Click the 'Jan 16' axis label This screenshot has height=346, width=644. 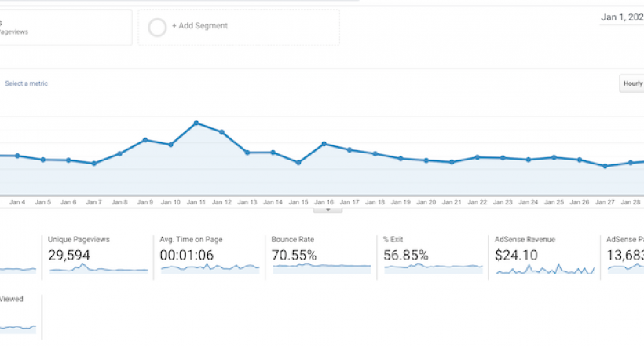coord(324,202)
